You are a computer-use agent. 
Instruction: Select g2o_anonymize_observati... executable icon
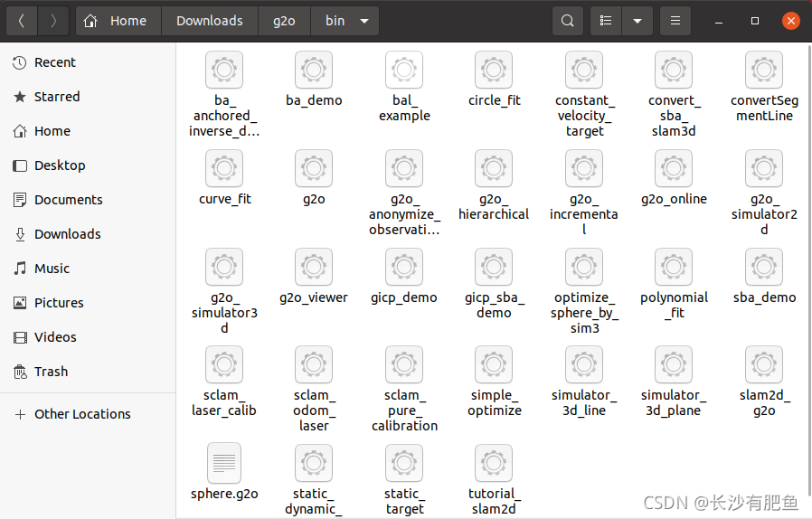coord(404,168)
